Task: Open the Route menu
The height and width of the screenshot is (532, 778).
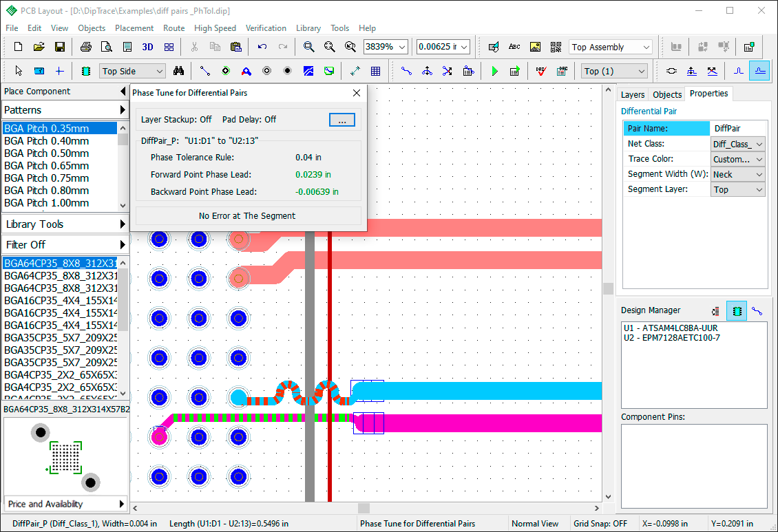Action: [x=174, y=28]
